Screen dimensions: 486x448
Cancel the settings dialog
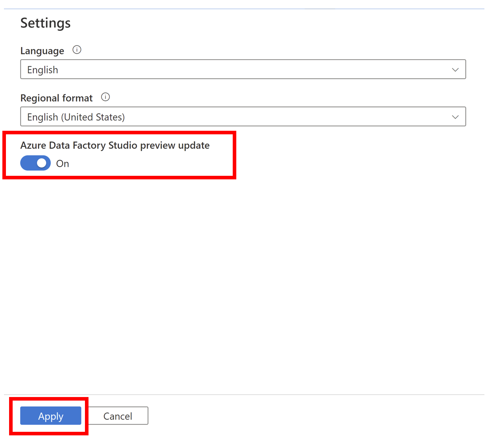tap(118, 416)
